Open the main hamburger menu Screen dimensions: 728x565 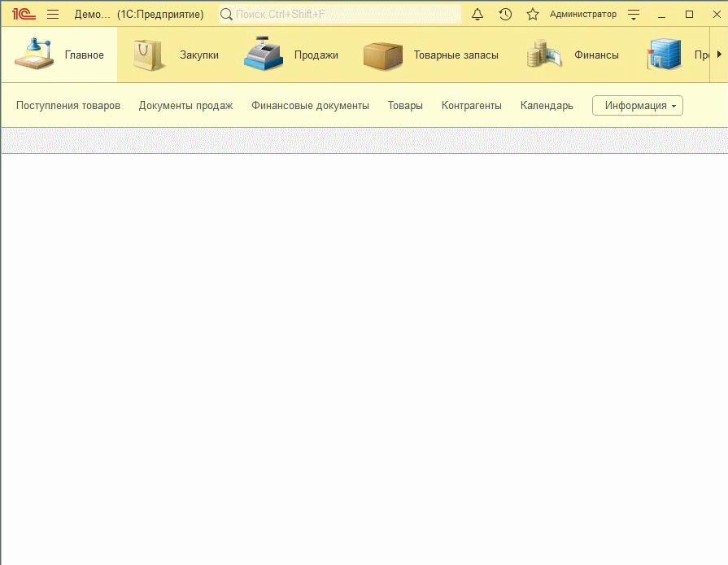(52, 14)
